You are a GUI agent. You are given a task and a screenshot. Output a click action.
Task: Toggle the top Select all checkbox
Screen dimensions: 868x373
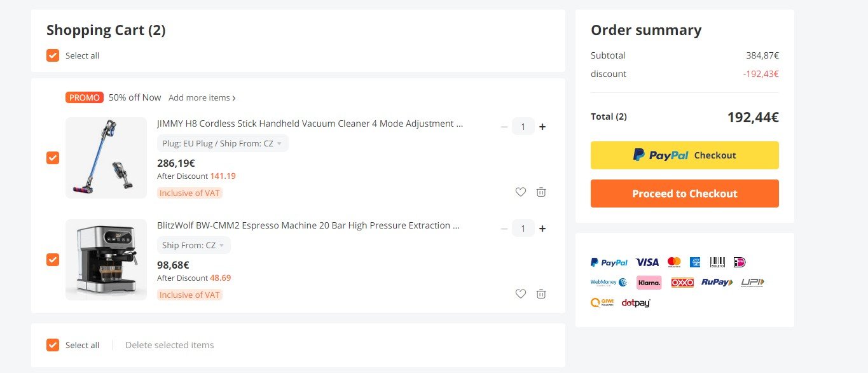pos(53,55)
